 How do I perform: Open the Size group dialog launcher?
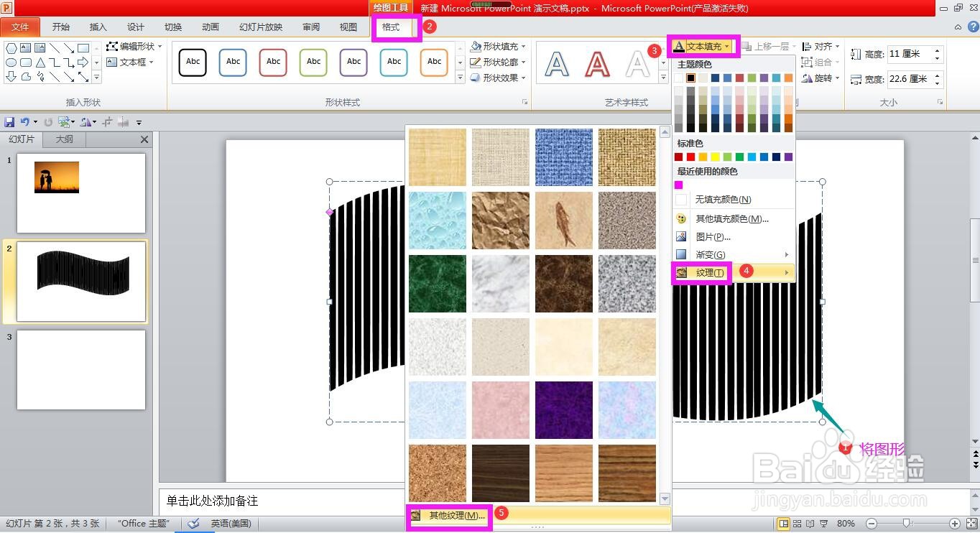(x=940, y=103)
